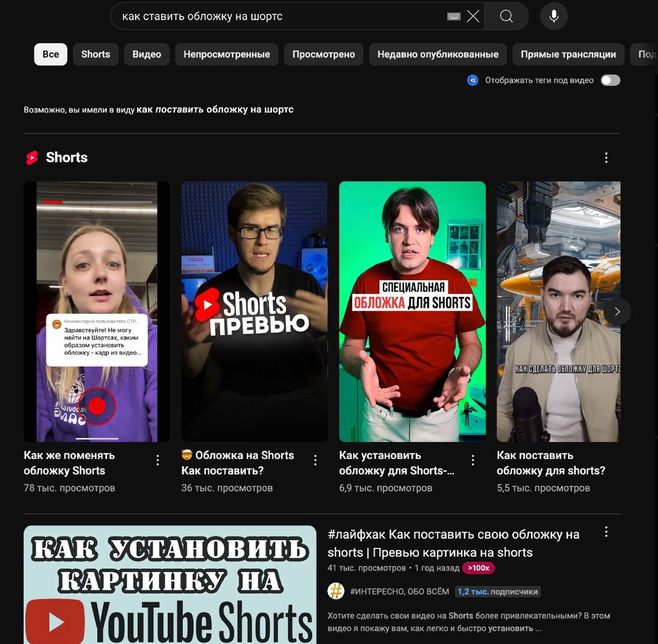Image resolution: width=658 pixels, height=644 pixels.
Task: Click the '>100x' badge
Action: point(479,568)
